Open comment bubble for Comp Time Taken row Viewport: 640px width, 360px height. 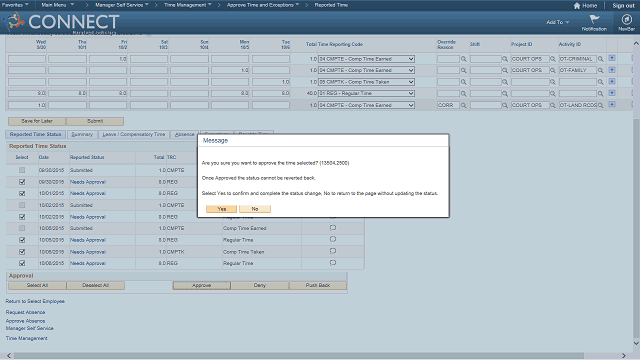click(333, 251)
